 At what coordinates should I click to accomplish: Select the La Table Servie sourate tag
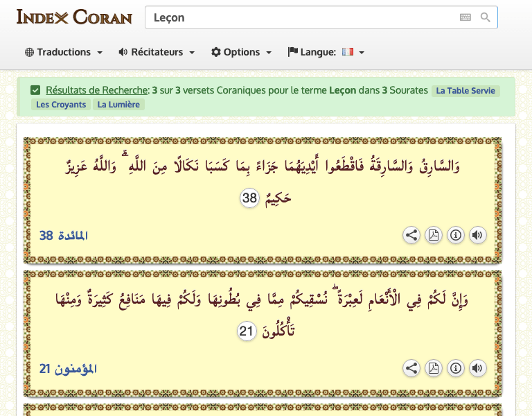tap(465, 91)
